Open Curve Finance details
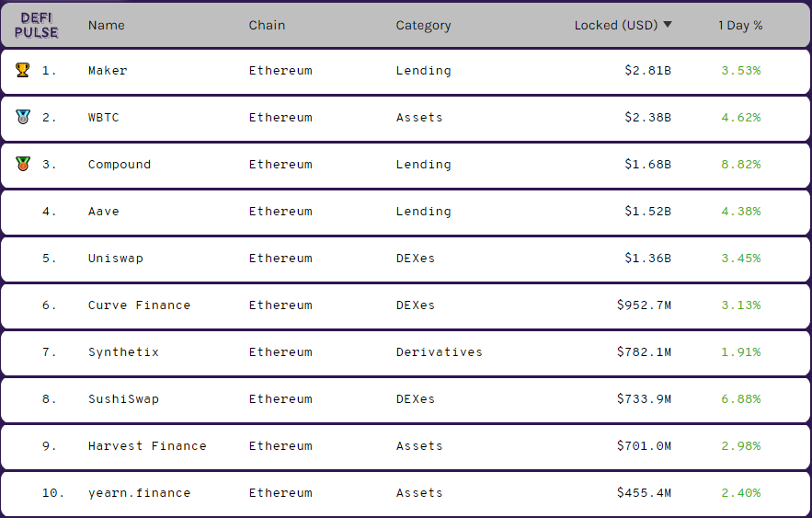812x518 pixels. pos(139,305)
